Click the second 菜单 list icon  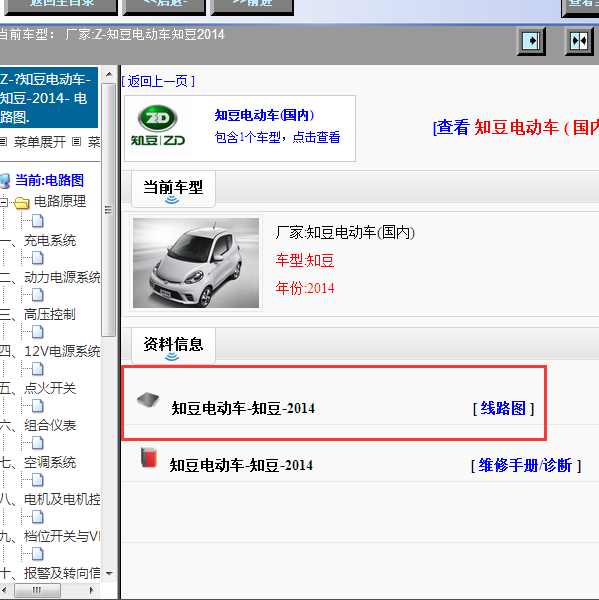point(77,142)
